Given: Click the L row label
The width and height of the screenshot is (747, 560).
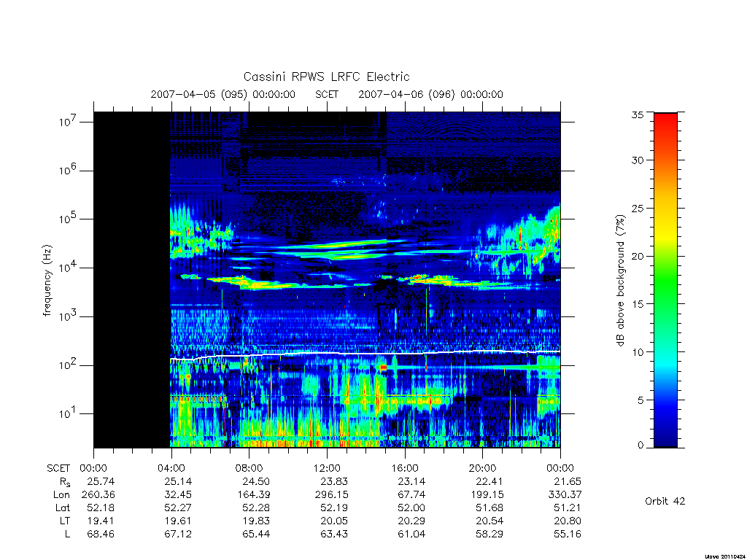Looking at the screenshot, I should tap(67, 534).
